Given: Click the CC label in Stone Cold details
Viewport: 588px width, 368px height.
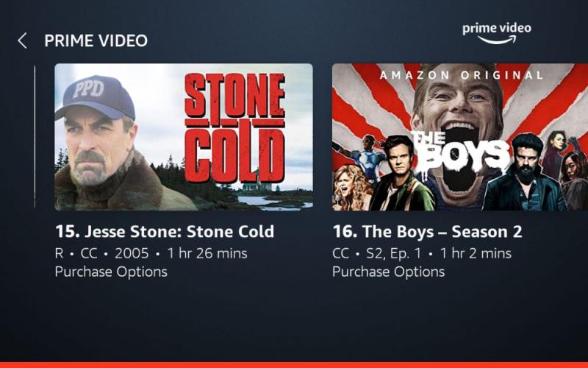Looking at the screenshot, I should coord(89,253).
